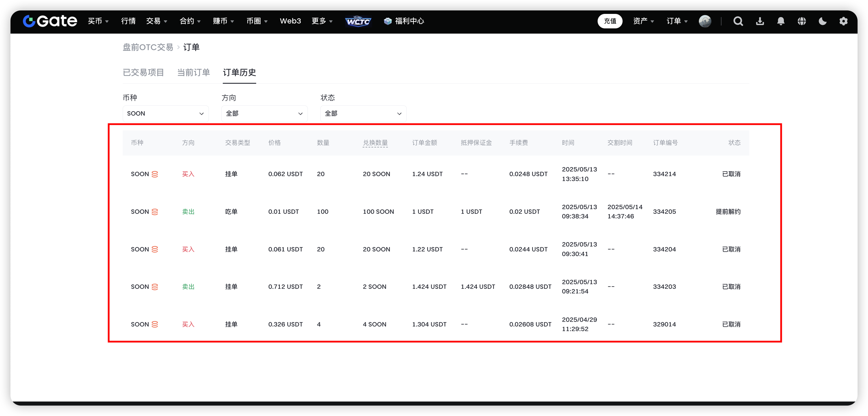Open the 合约 navigation menu
The height and width of the screenshot is (416, 868).
tap(190, 21)
